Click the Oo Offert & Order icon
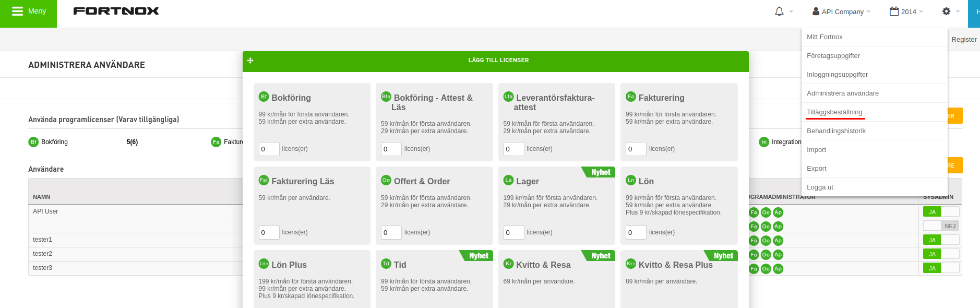This screenshot has height=308, width=980. 386,180
